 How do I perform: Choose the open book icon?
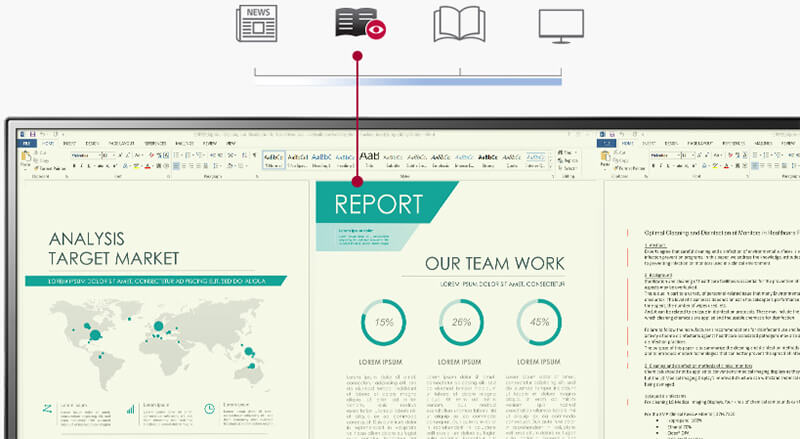459,24
